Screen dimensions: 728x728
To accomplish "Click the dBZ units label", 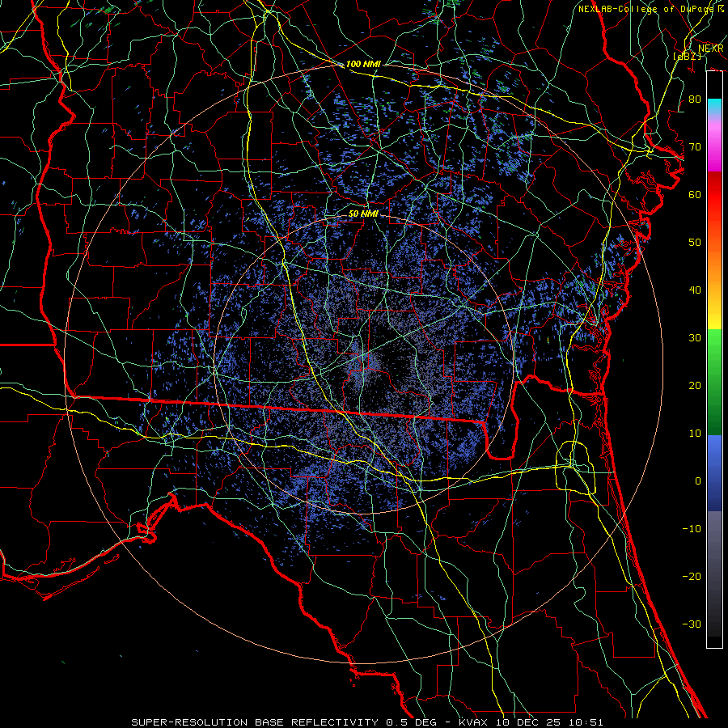I will (x=687, y=56).
